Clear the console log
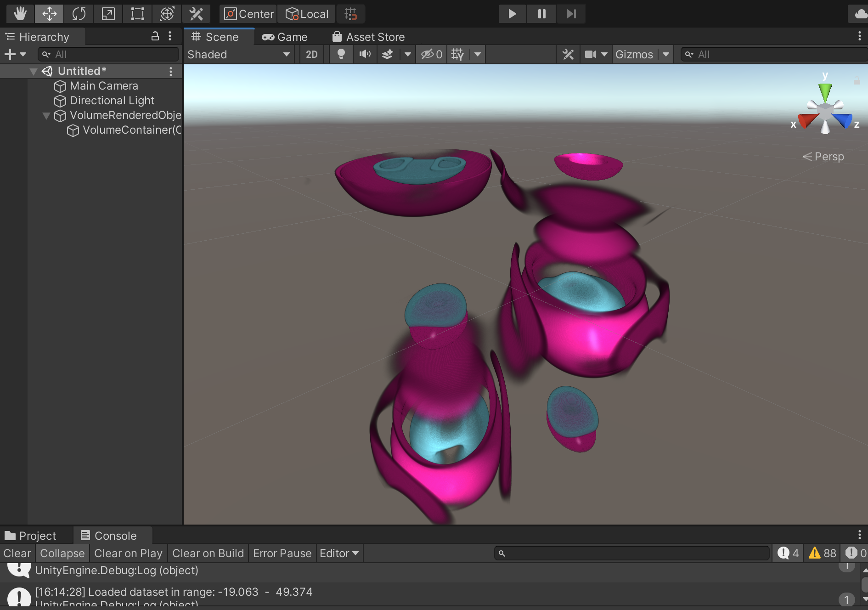The width and height of the screenshot is (868, 610). pos(17,553)
